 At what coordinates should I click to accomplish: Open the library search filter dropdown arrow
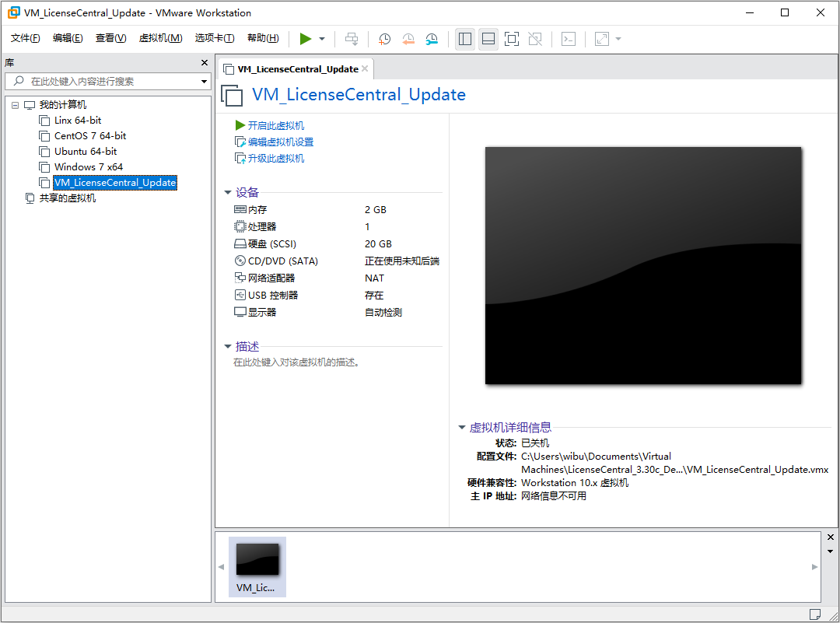click(204, 82)
